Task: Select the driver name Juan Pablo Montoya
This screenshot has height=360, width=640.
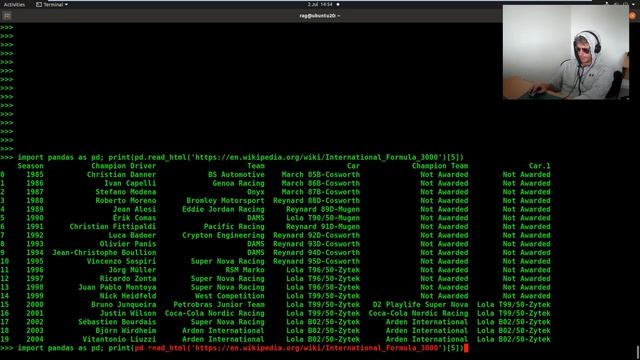Action: 117,287
